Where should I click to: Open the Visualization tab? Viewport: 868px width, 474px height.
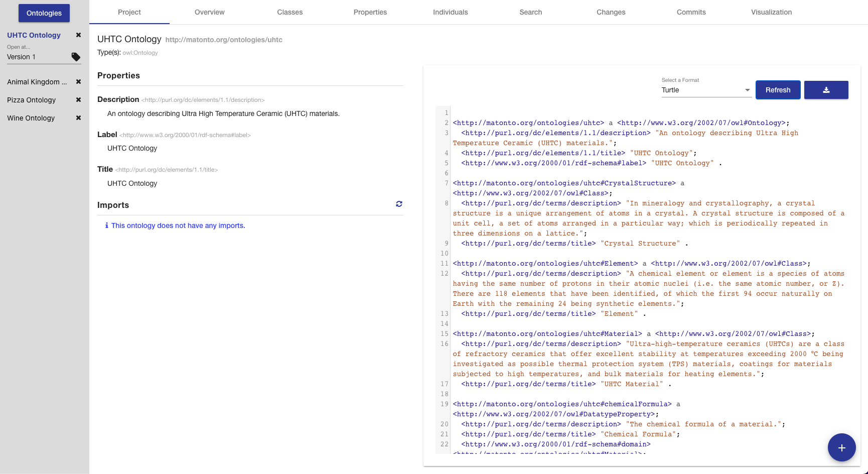tap(771, 12)
